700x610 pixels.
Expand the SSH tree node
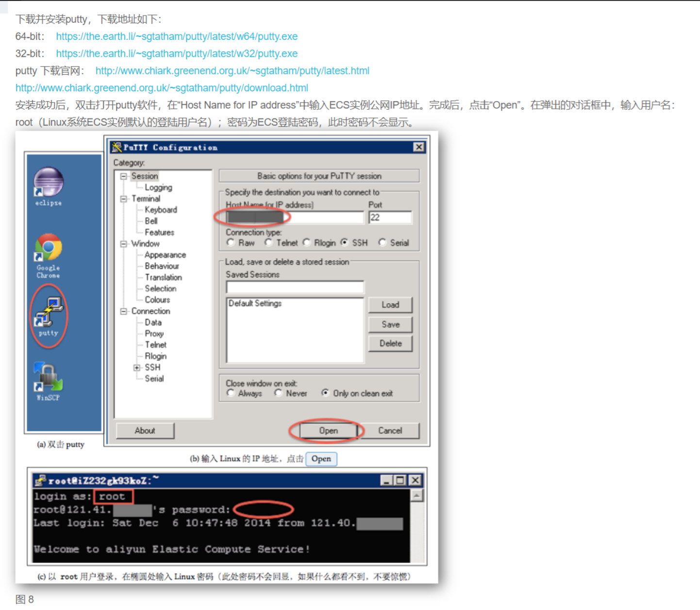click(x=137, y=367)
